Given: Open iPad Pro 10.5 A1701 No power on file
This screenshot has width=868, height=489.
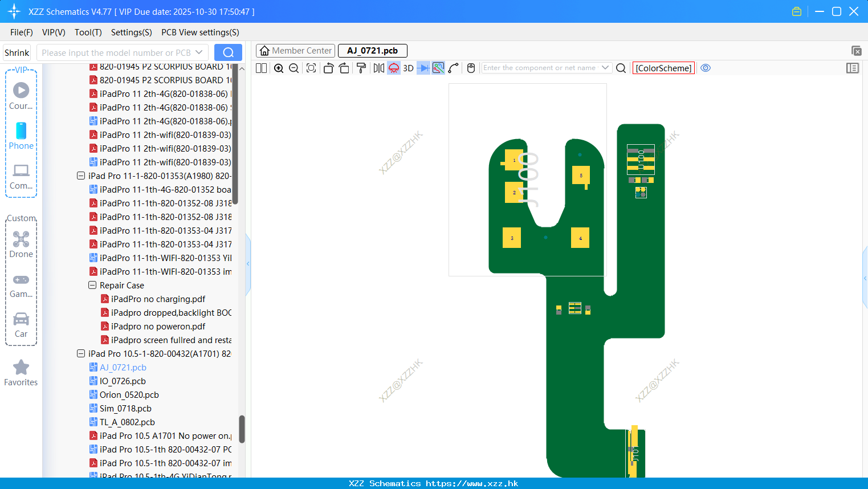Looking at the screenshot, I should (165, 435).
